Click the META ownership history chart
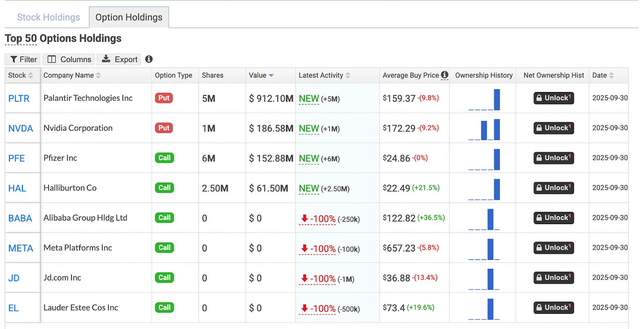The width and height of the screenshot is (644, 329). pos(484,249)
